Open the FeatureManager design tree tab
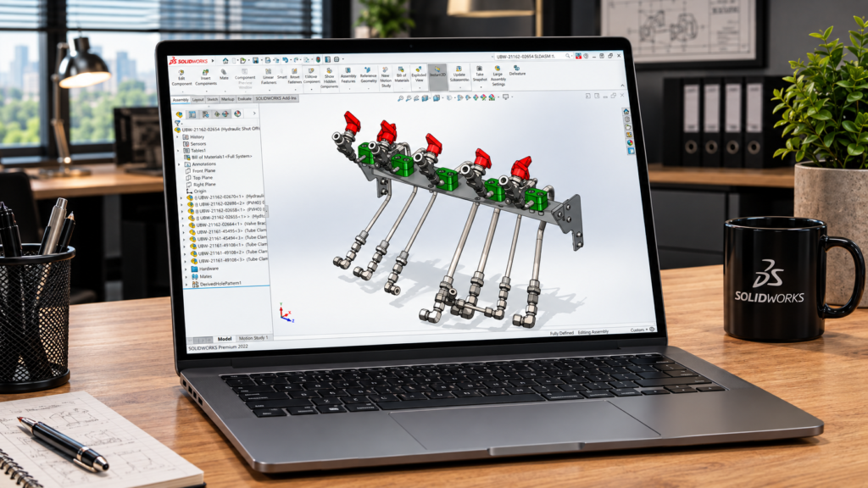Screen dimensions: 868x488 tap(180, 114)
